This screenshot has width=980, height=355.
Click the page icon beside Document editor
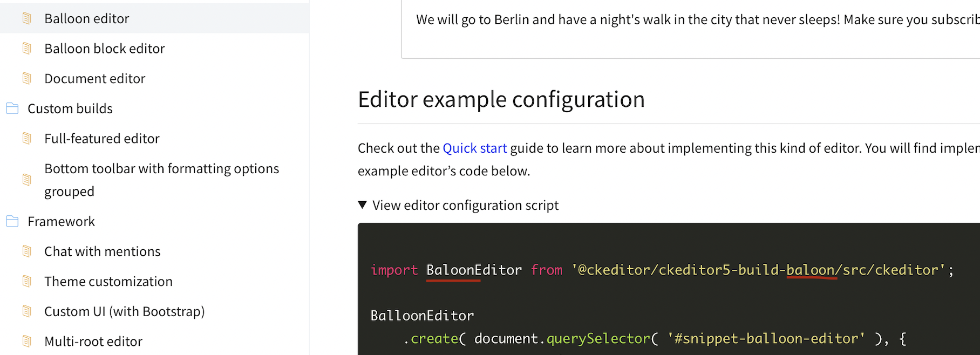(x=26, y=78)
